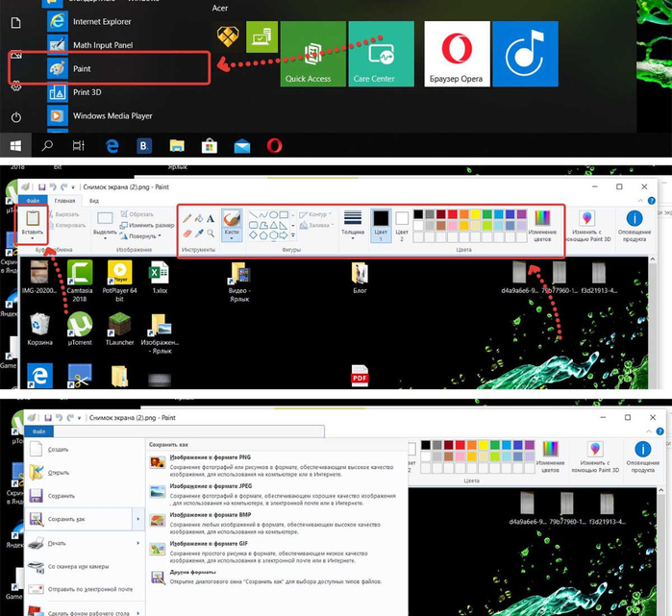Select the Eraser tool
The width and height of the screenshot is (672, 616).
(187, 233)
